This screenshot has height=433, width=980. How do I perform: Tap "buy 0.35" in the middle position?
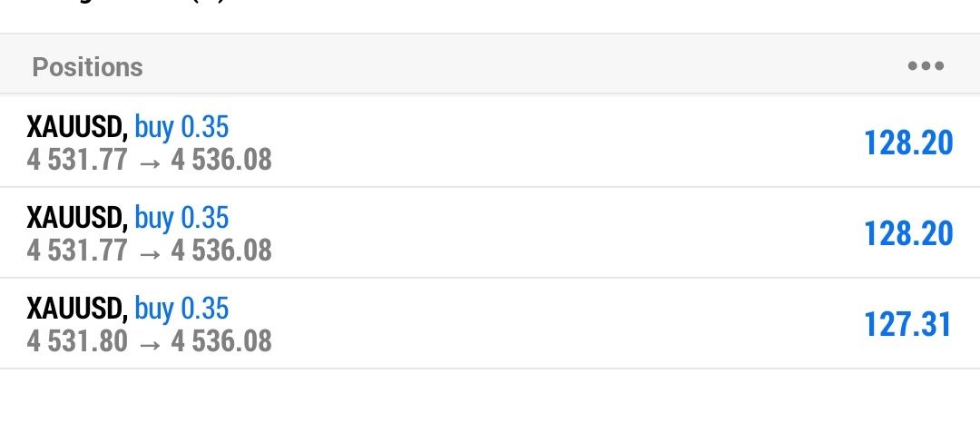[x=181, y=218]
